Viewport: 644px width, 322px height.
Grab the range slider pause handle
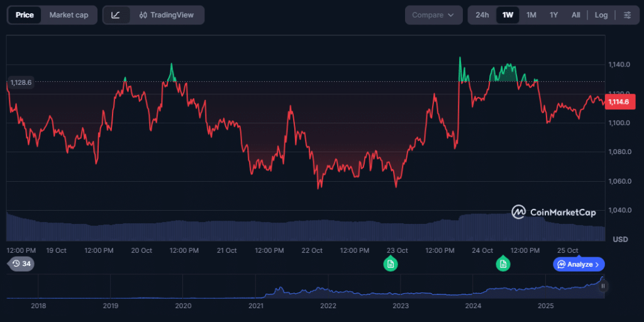603,286
